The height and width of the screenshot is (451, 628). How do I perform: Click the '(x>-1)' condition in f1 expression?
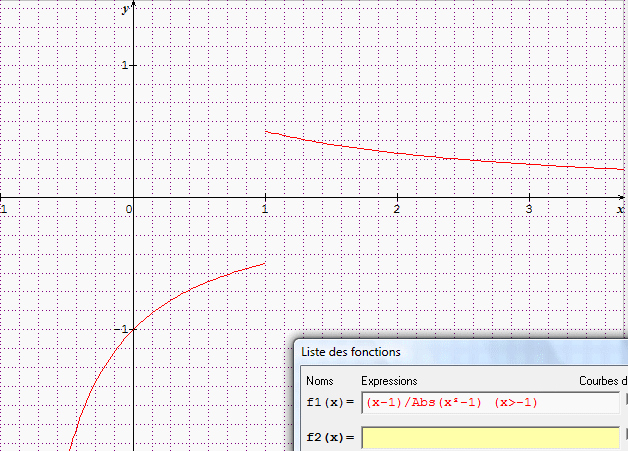tap(516, 403)
